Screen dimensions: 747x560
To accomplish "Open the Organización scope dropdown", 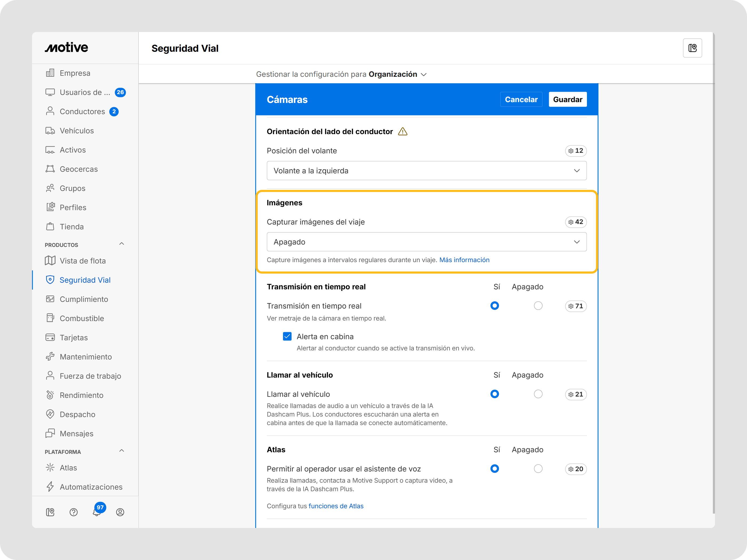I will point(398,74).
